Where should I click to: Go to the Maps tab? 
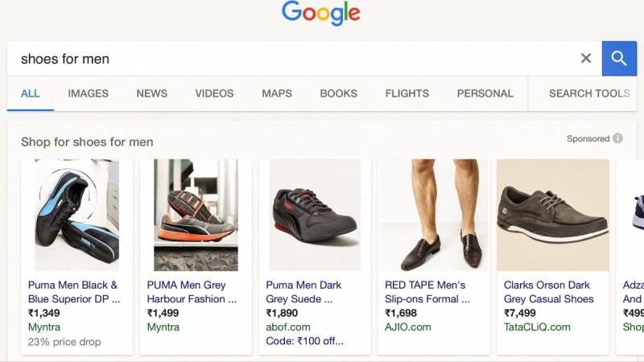click(277, 93)
